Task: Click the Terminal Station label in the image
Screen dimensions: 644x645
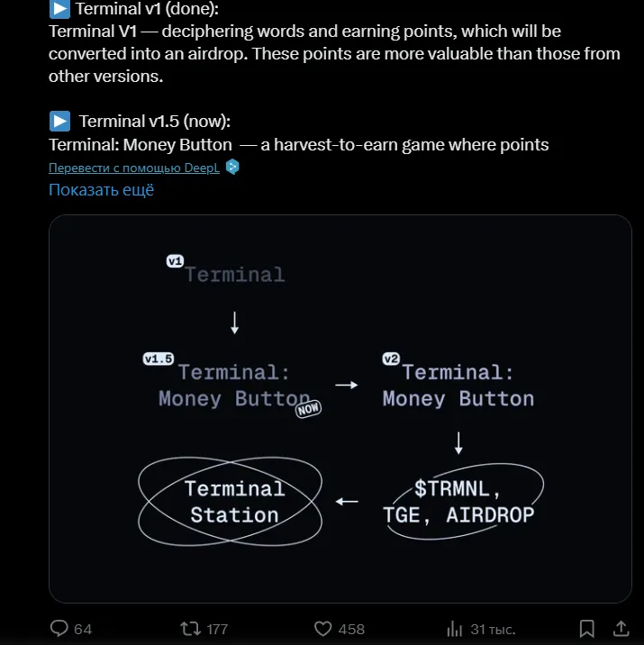Action: point(234,502)
